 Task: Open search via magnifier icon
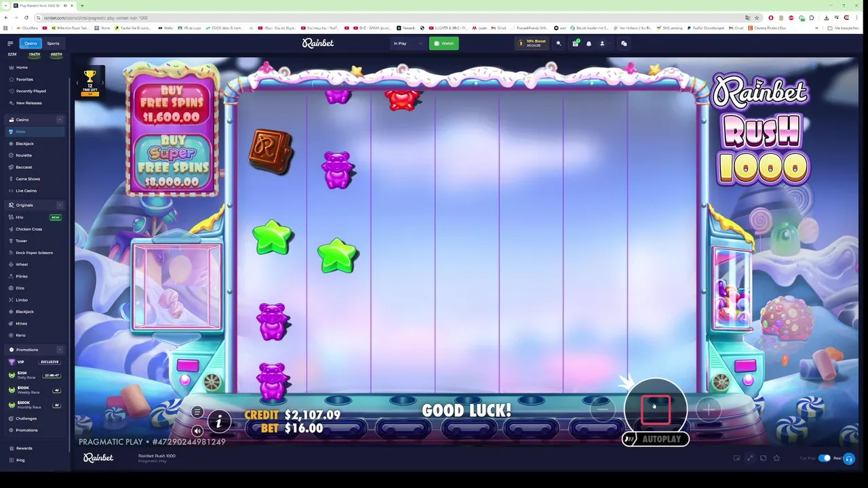tap(559, 43)
